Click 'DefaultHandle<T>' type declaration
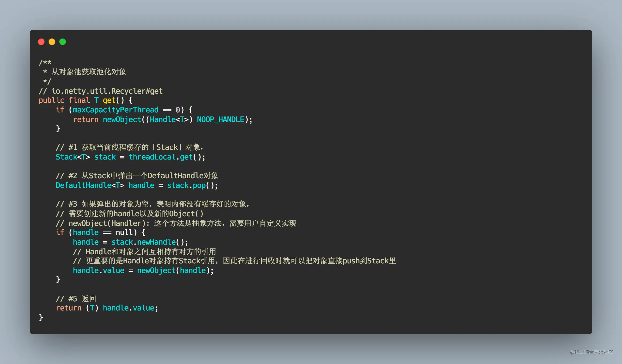Screen dimensions: 622x364 click(x=90, y=185)
